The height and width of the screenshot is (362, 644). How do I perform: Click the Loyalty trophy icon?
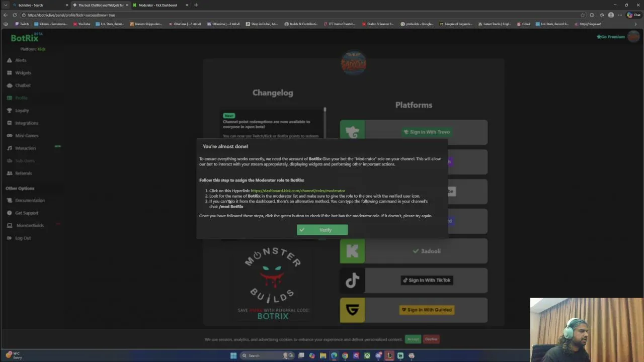[10, 111]
